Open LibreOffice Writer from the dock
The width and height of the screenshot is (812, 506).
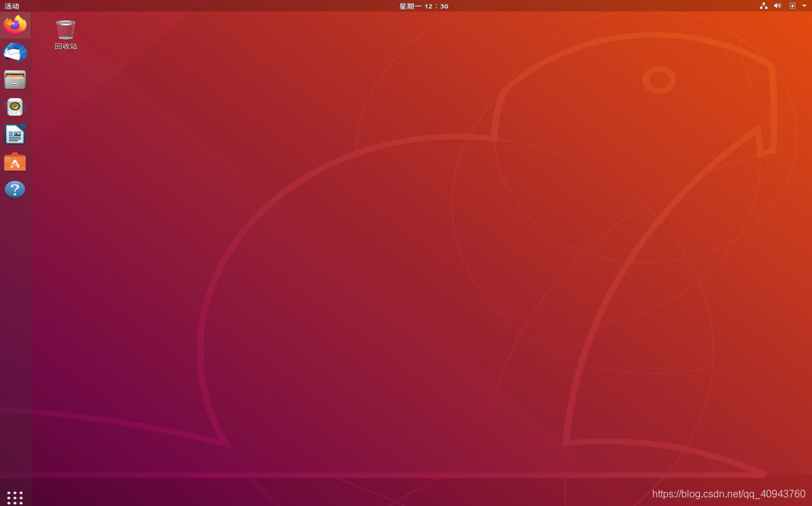pyautogui.click(x=15, y=135)
